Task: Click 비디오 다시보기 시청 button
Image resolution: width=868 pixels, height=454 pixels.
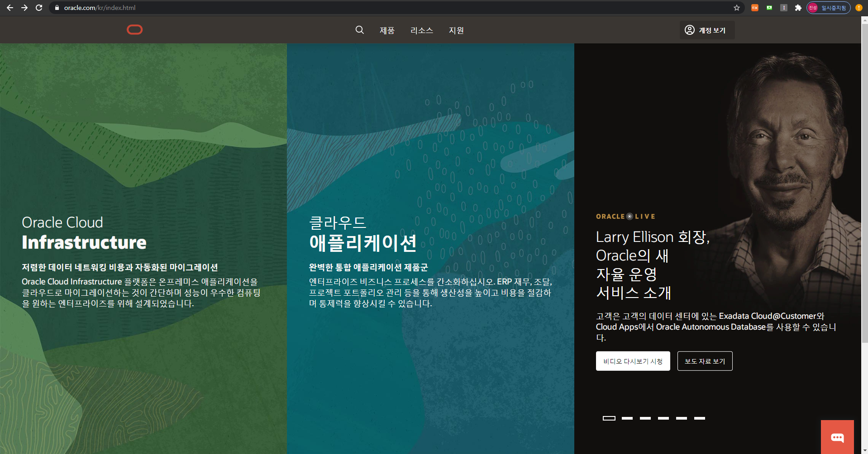Action: pyautogui.click(x=633, y=361)
